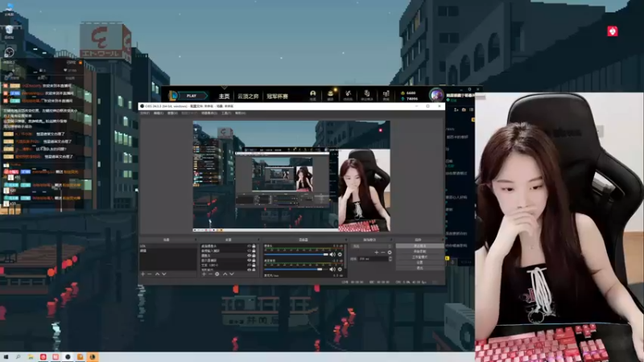Click the 工作室模式 button in OBS controls

point(419,257)
